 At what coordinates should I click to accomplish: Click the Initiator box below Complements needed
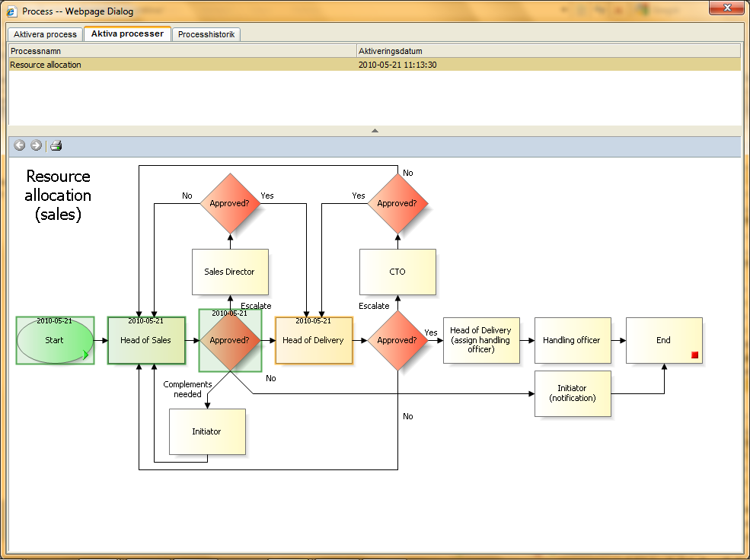[x=207, y=431]
